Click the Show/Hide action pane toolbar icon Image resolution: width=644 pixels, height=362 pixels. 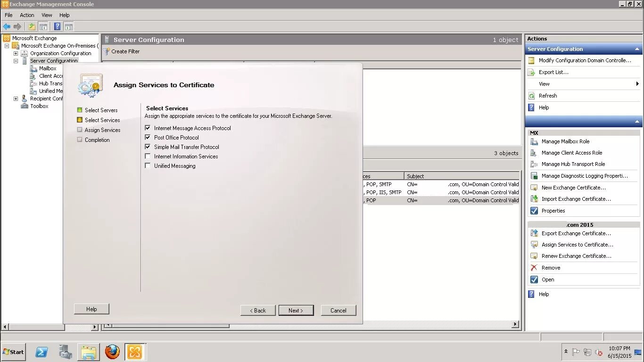coord(69,27)
